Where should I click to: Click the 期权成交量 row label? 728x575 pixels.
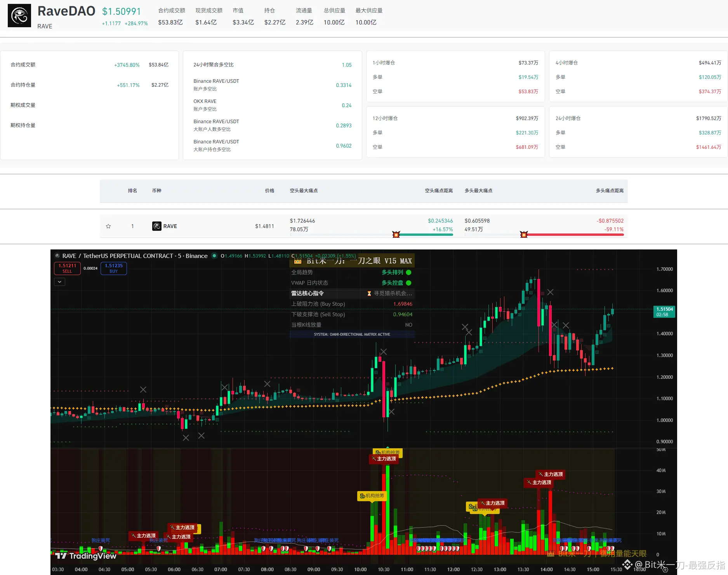[23, 105]
